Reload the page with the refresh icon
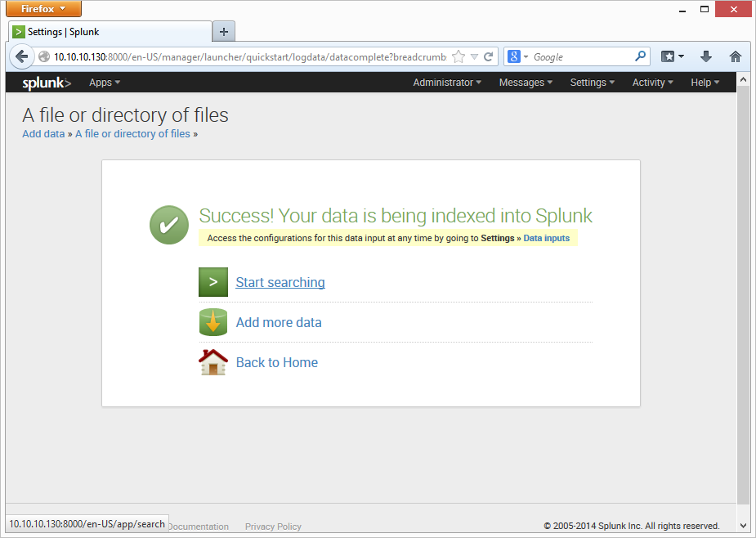This screenshot has height=538, width=756. click(x=489, y=57)
